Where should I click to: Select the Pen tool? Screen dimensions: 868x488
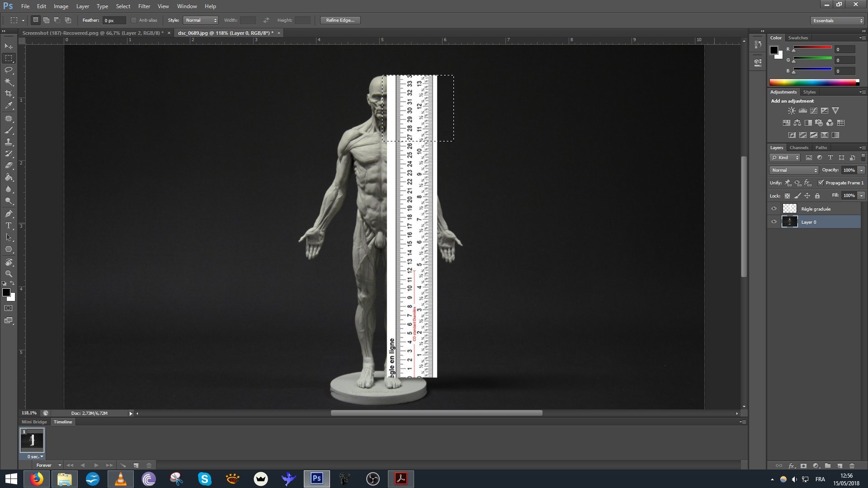pyautogui.click(x=9, y=214)
